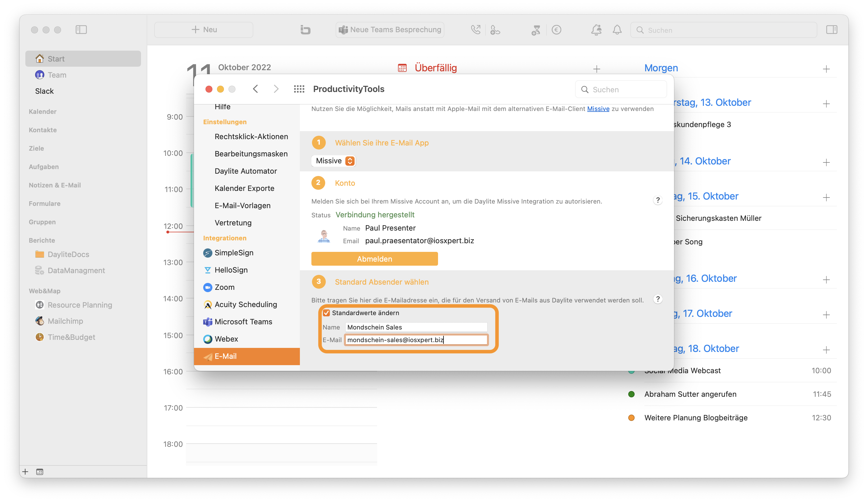
Task: Click the Abmelden button
Action: click(x=374, y=259)
